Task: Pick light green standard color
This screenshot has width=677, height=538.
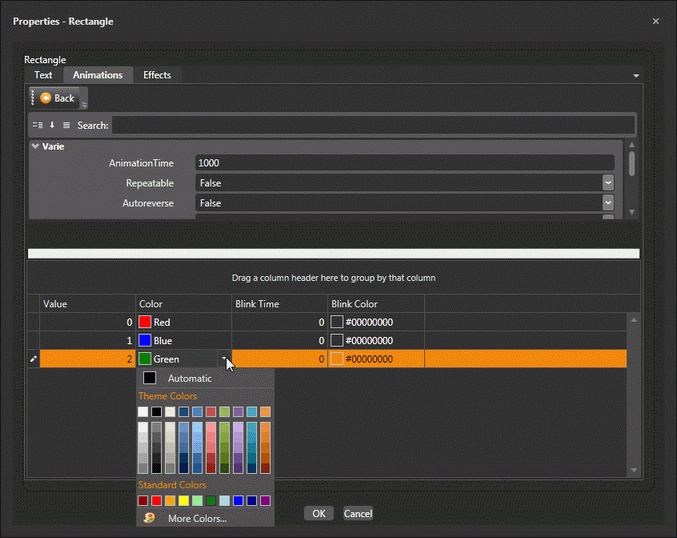Action: click(197, 500)
